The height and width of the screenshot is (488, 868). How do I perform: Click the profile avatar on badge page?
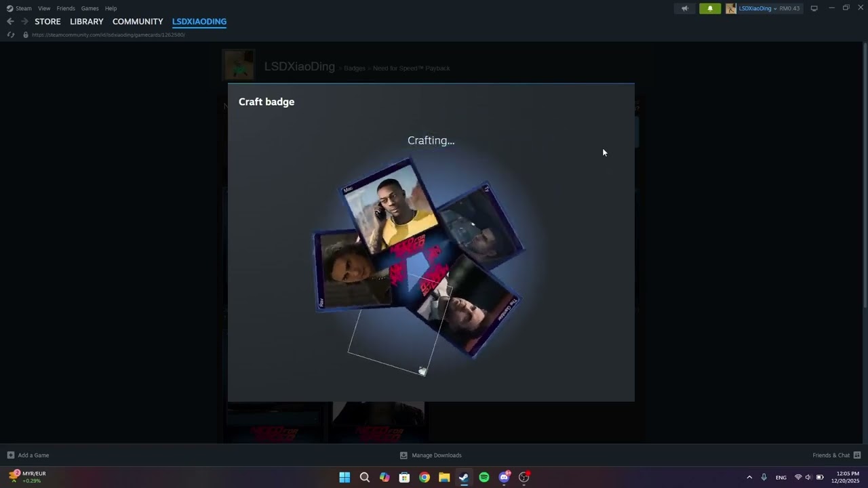point(239,65)
